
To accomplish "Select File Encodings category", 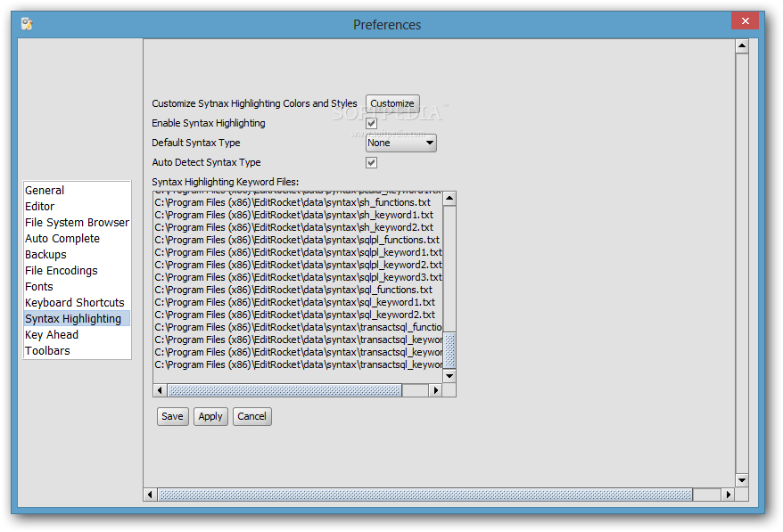I will coord(77,270).
